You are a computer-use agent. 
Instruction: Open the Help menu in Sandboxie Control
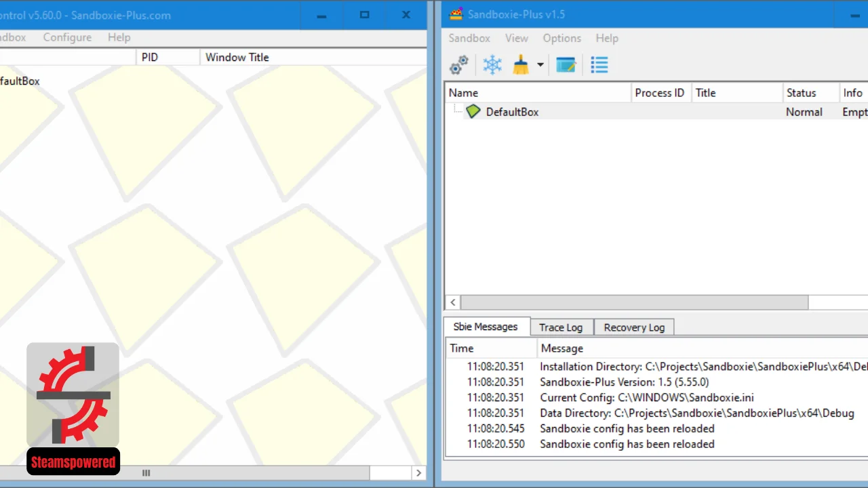(x=119, y=37)
